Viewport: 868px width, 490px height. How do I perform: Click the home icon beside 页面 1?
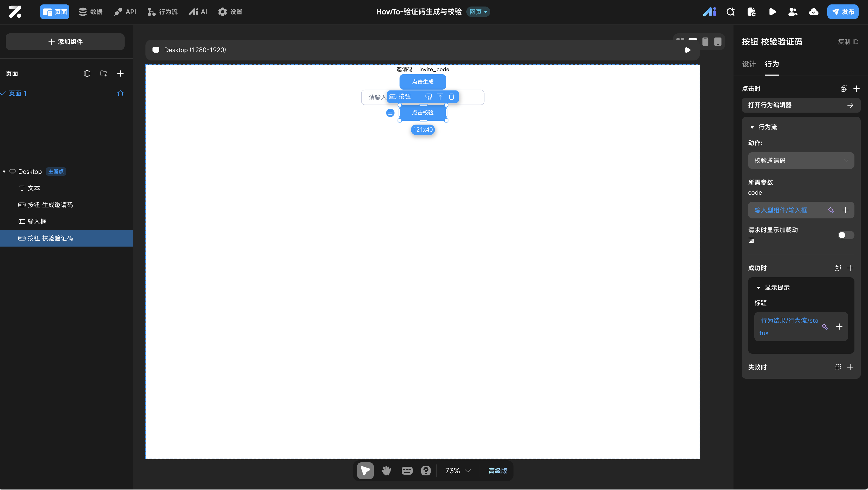pyautogui.click(x=120, y=93)
